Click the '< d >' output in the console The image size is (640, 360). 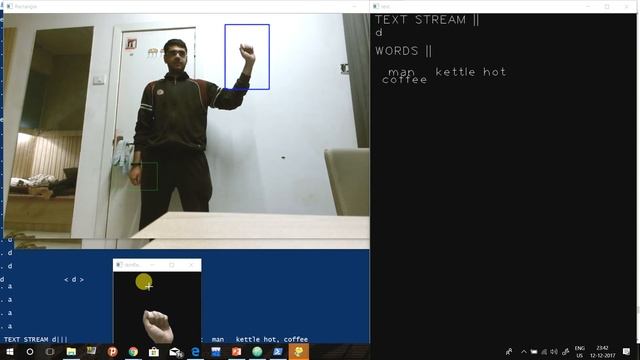pyautogui.click(x=74, y=280)
